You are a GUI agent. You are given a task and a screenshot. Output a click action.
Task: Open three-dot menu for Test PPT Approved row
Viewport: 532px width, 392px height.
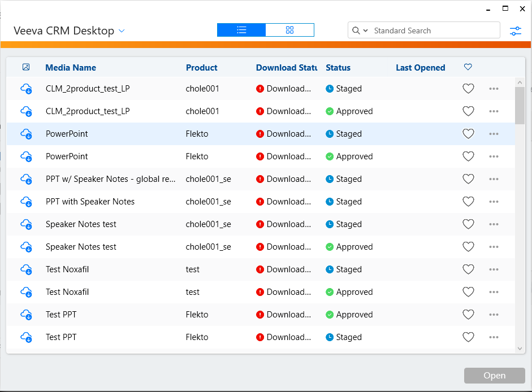pos(494,315)
